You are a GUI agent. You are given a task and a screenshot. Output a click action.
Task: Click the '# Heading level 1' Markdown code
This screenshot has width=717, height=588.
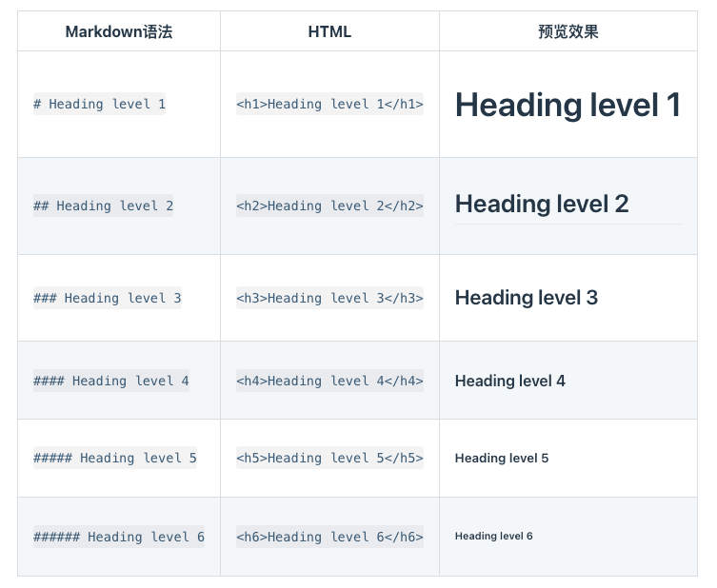pos(99,104)
